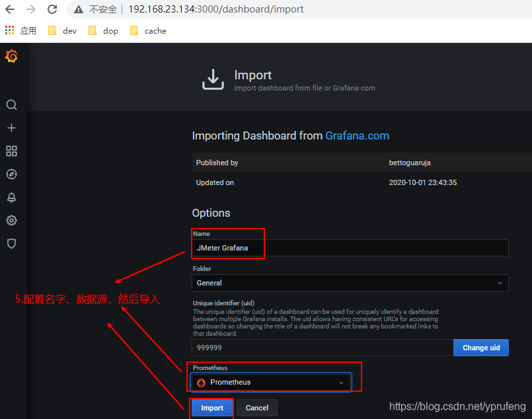This screenshot has height=419, width=532.
Task: Click the Updated on label
Action: coord(215,182)
